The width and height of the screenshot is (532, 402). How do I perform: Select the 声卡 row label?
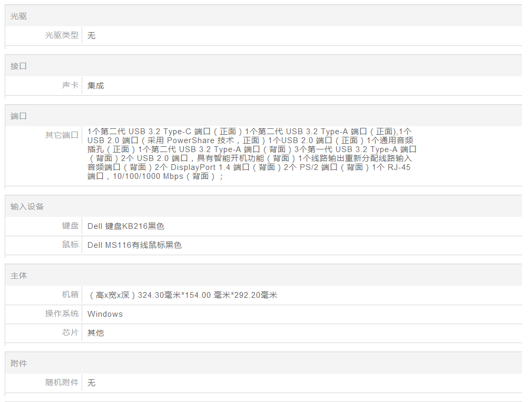coord(70,85)
